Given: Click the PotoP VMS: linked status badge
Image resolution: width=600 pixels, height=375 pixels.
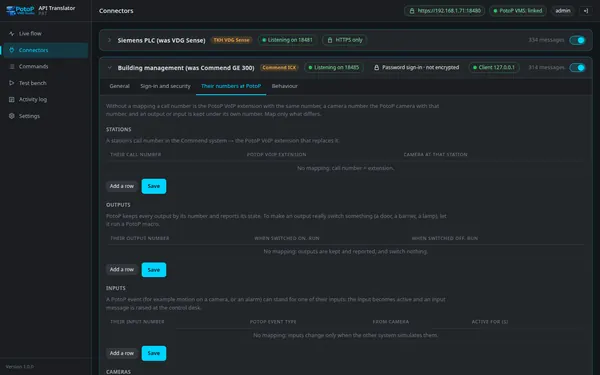Looking at the screenshot, I should [x=518, y=11].
